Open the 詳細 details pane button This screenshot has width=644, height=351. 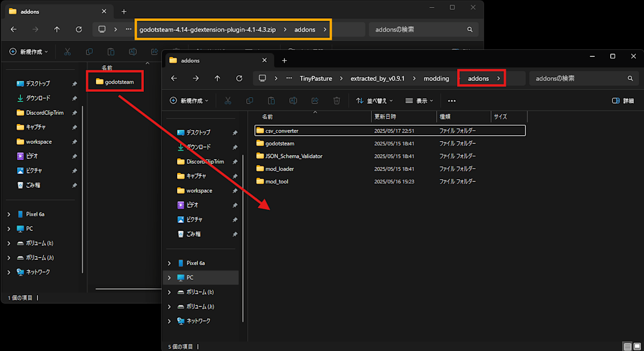pos(623,100)
